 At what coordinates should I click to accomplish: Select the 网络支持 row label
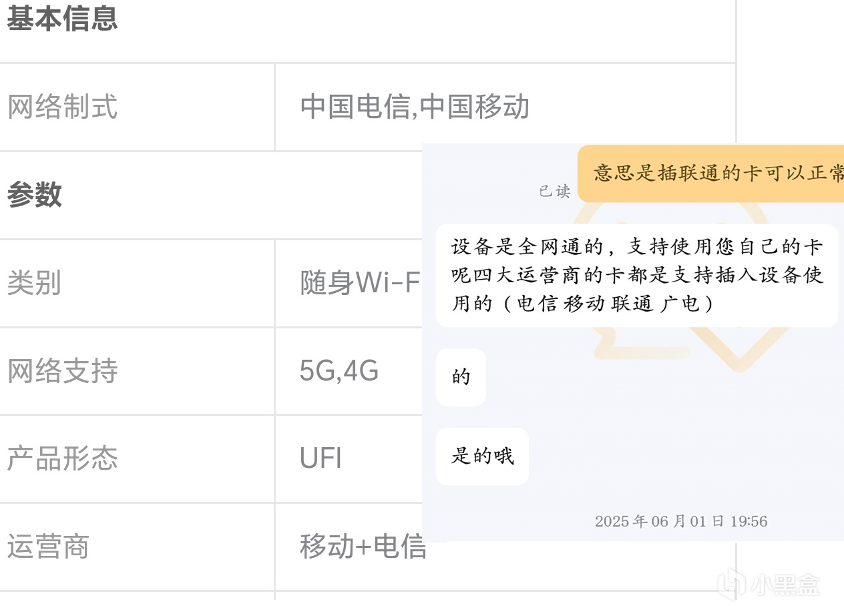point(62,371)
